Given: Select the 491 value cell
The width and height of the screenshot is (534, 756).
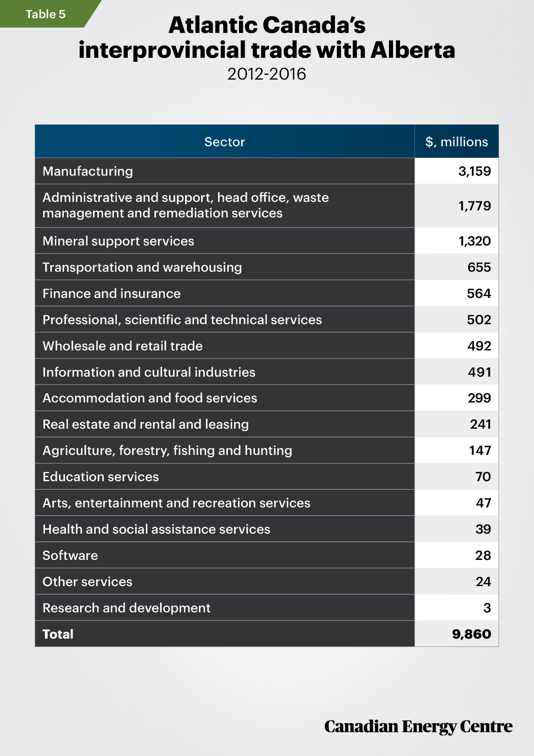Looking at the screenshot, I should tap(457, 372).
